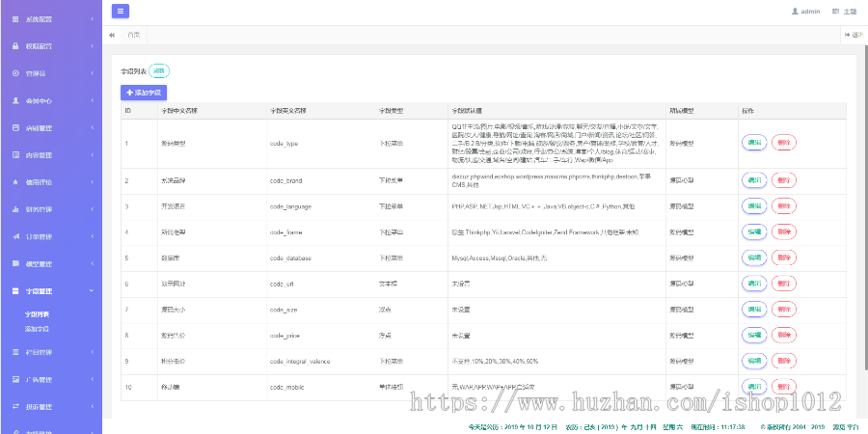Image resolution: width=868 pixels, height=434 pixels.
Task: Click the code_language cell
Action: coord(320,206)
